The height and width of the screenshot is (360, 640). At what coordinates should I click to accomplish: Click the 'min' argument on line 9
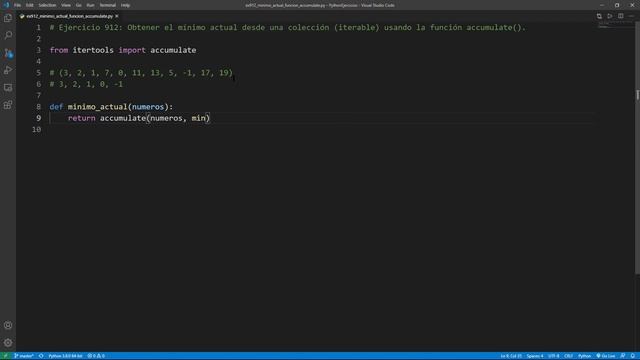click(198, 118)
